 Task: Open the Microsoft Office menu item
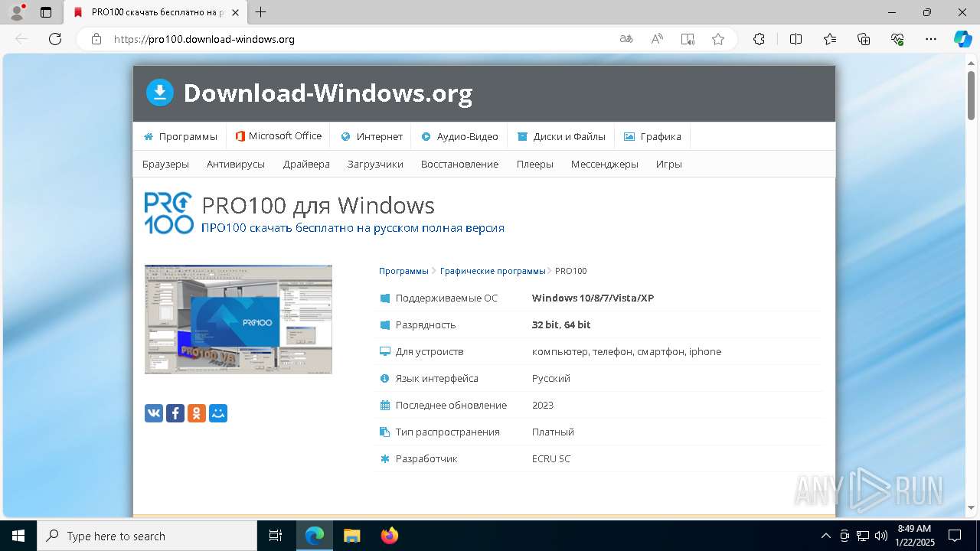point(279,136)
